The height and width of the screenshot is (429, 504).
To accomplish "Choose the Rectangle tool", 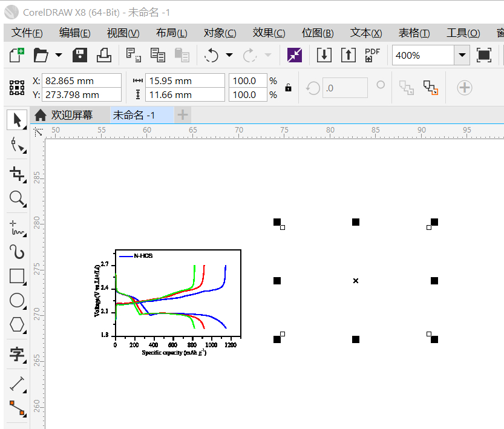I will (x=17, y=277).
